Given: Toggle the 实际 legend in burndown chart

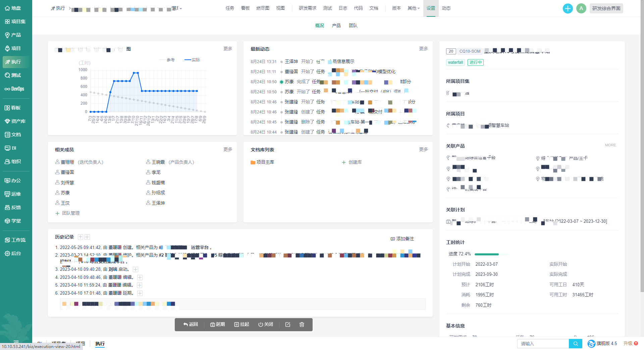Looking at the screenshot, I should (x=192, y=60).
